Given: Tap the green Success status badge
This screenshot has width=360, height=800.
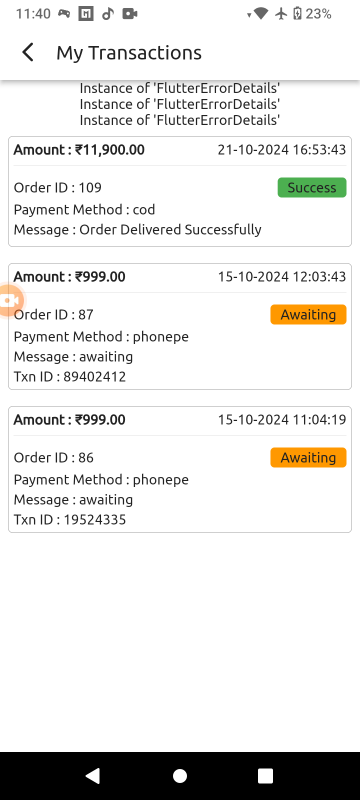Looking at the screenshot, I should tap(312, 187).
